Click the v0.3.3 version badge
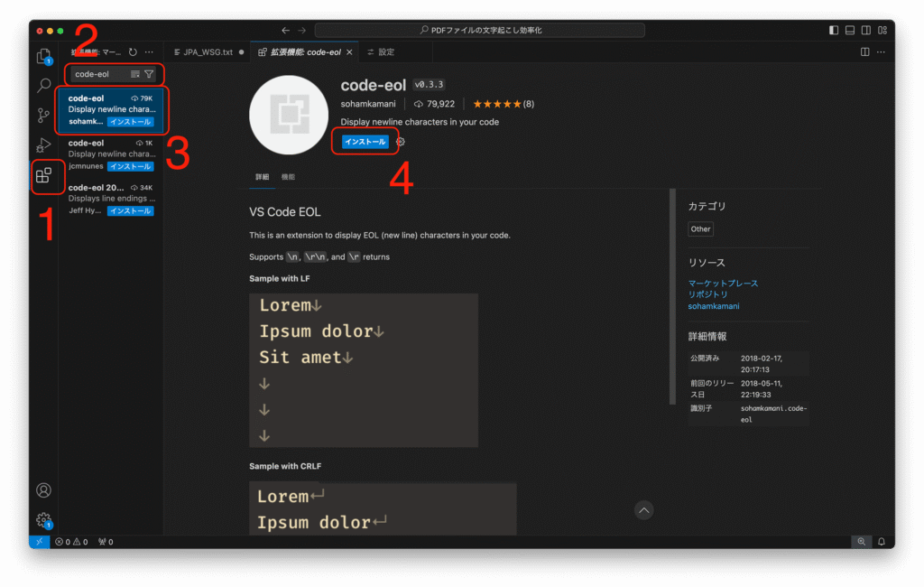The height and width of the screenshot is (587, 924). click(x=429, y=85)
